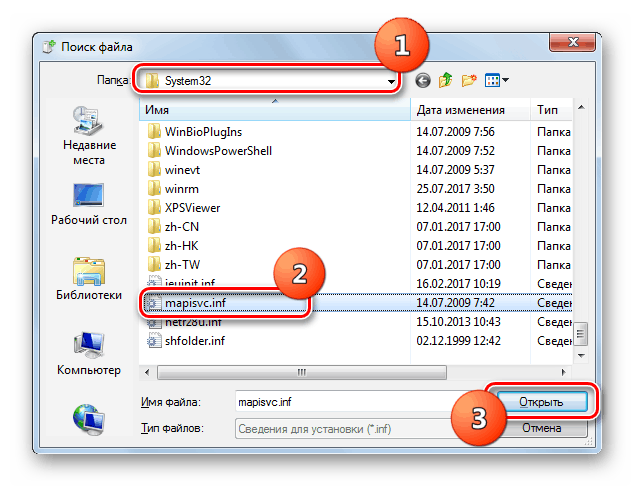635x487 pixels.
Task: Click the WindowsPowerShell folder name text
Action: [218, 151]
